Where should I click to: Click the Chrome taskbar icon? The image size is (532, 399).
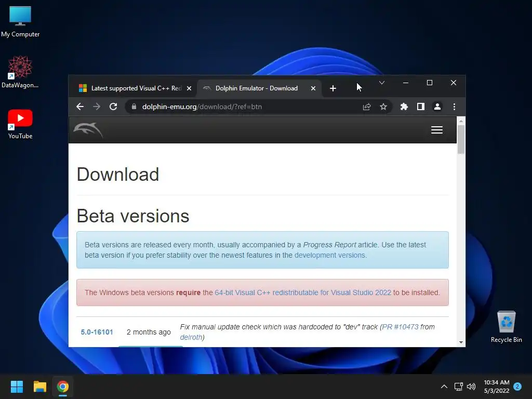coord(63,387)
